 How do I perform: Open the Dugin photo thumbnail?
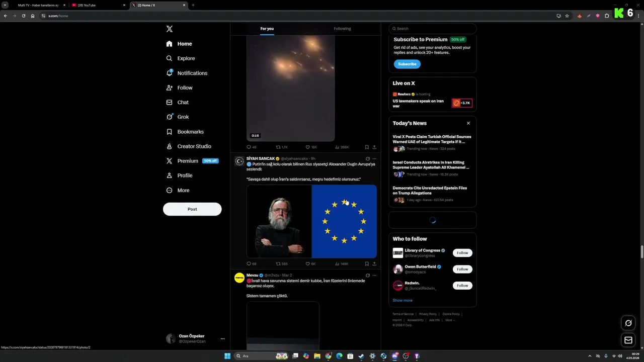pos(279,221)
